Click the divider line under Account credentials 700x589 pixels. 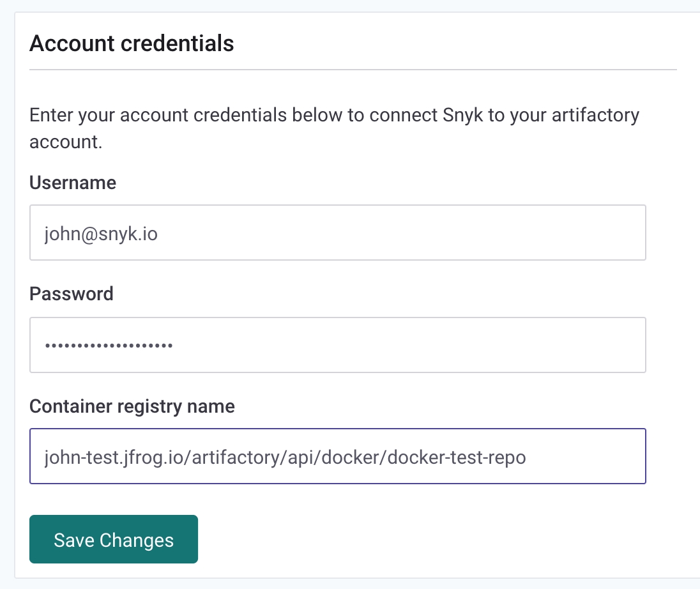[353, 69]
